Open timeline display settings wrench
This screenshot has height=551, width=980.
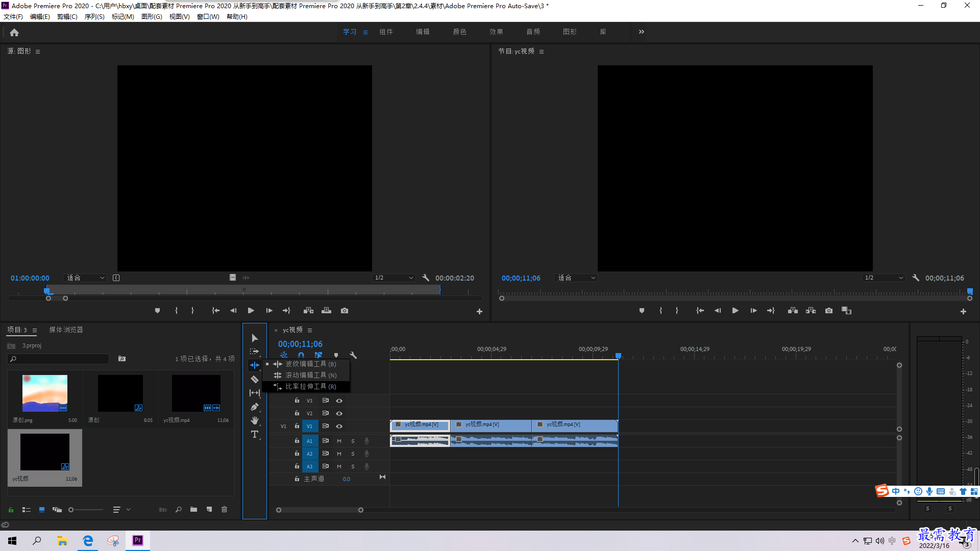[x=353, y=355]
